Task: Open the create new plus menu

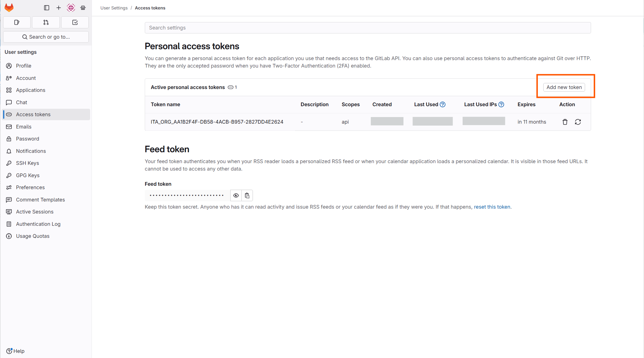Action: click(59, 8)
